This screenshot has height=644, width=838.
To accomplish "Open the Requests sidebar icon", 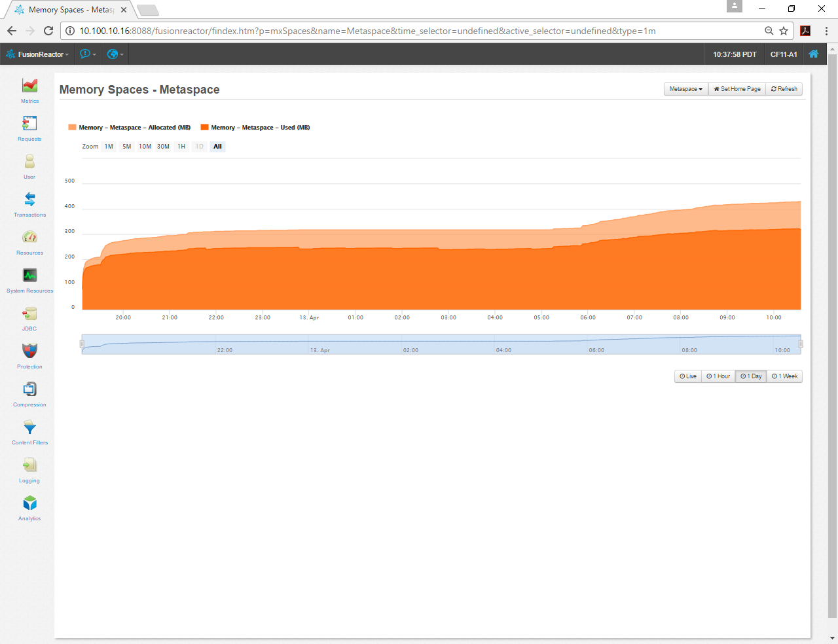I will [29, 123].
